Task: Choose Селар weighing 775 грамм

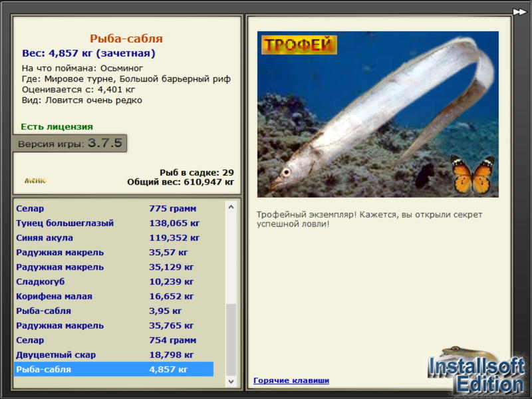Action: 31,209
